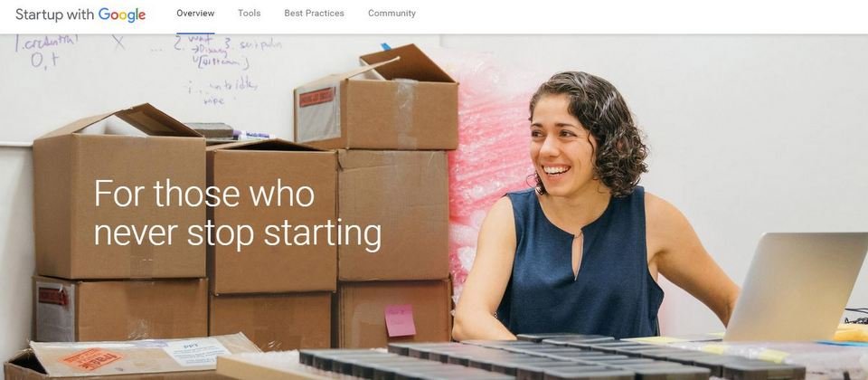The width and height of the screenshot is (868, 380).
Task: Go to the Community tab
Action: [x=392, y=14]
